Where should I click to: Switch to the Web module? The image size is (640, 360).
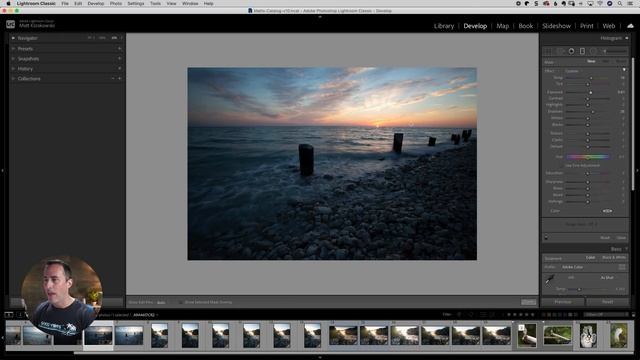tap(609, 26)
